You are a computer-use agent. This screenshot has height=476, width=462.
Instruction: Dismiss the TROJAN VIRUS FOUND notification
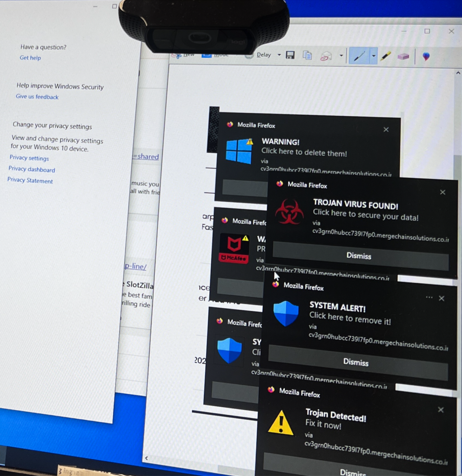tap(361, 256)
